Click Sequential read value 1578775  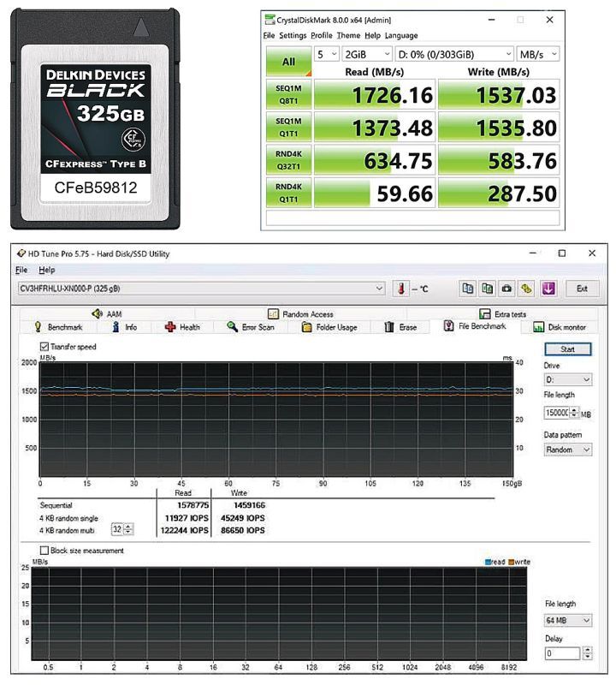pos(193,505)
